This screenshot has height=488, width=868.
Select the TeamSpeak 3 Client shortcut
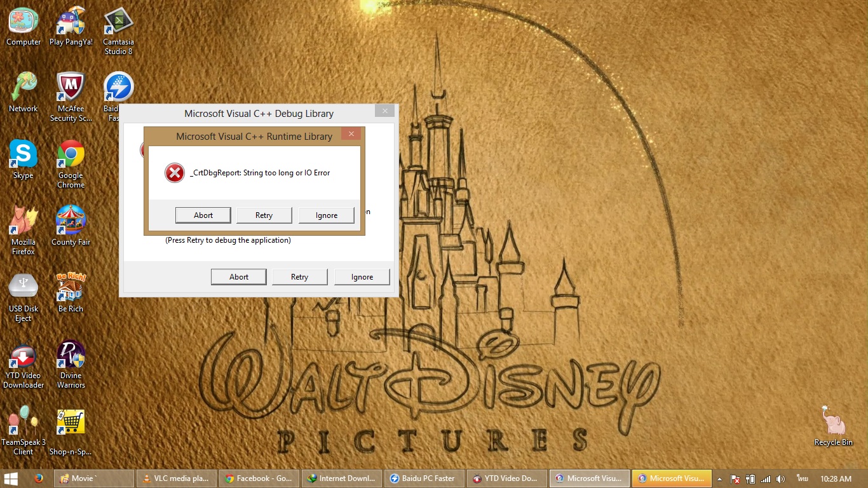point(24,431)
